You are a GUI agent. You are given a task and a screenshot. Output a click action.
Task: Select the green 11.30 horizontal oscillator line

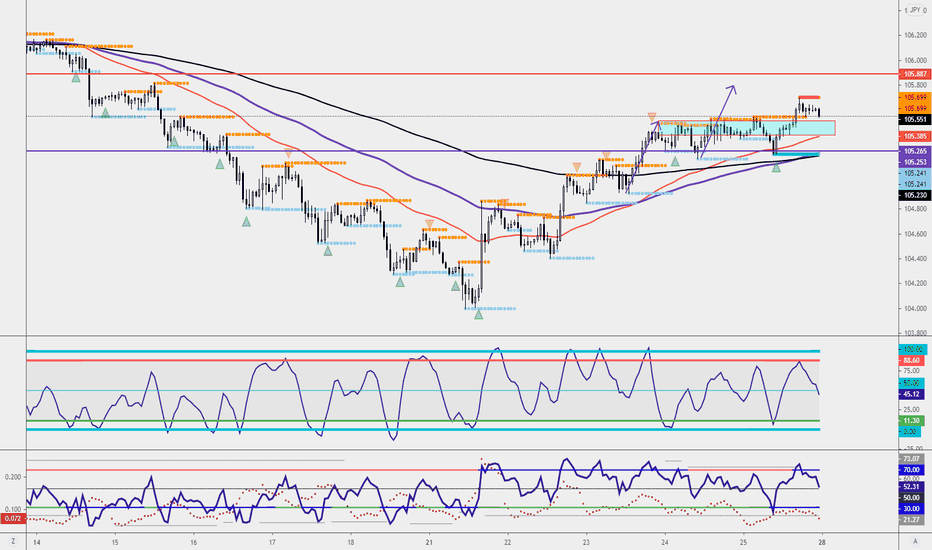[x=423, y=420]
